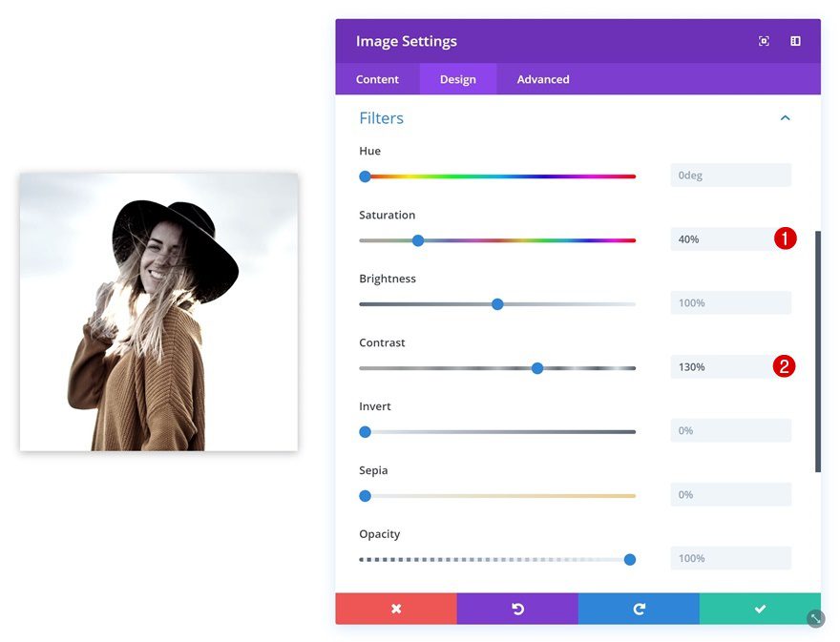This screenshot has width=840, height=642.
Task: Click the Brightness slider handle
Action: (497, 303)
